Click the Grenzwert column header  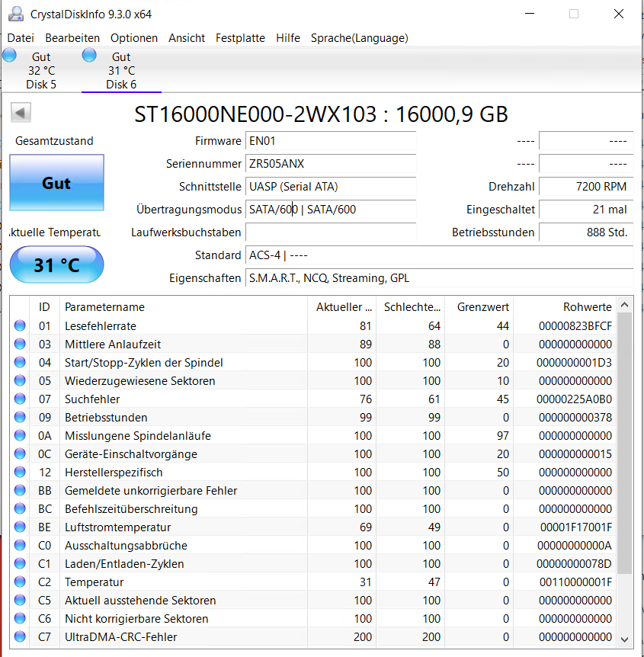(479, 306)
